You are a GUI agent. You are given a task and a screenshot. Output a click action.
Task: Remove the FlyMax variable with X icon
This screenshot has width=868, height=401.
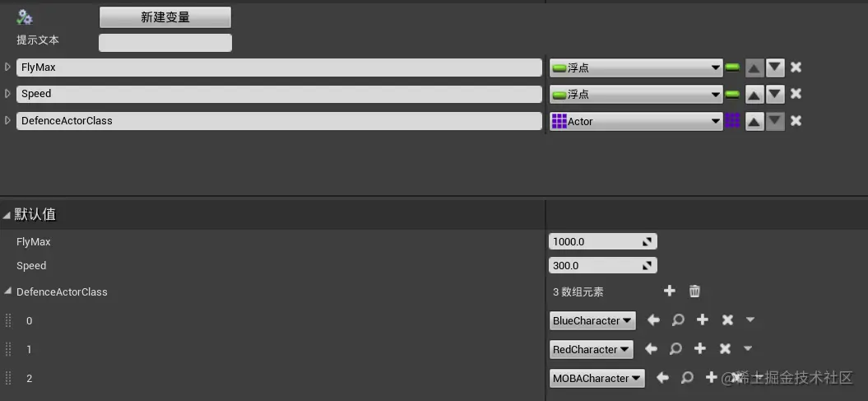pos(796,68)
